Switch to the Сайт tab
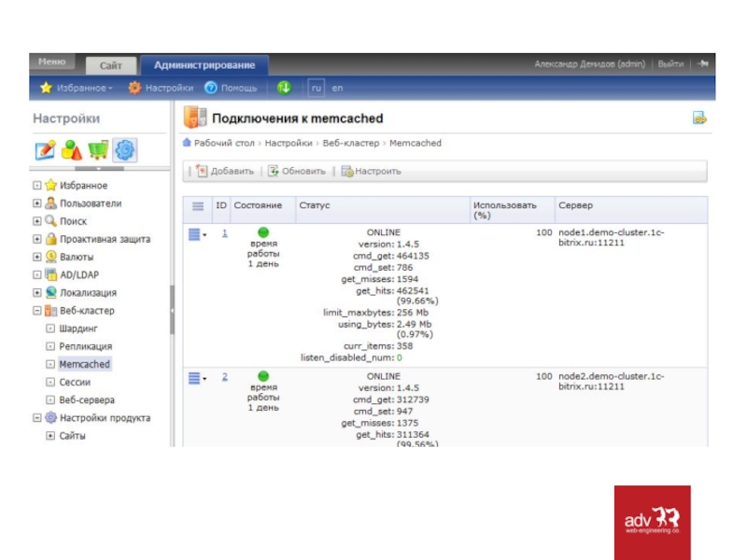The width and height of the screenshot is (747, 560). coord(111,65)
